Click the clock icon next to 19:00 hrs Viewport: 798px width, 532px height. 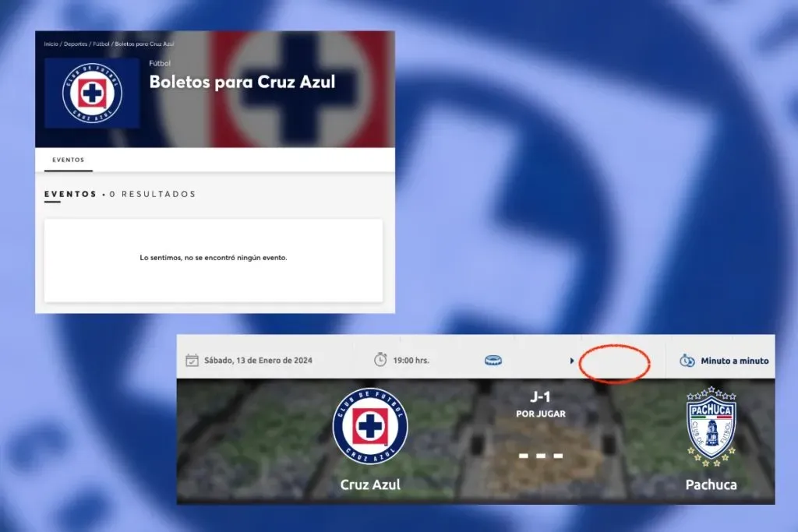coord(380,360)
